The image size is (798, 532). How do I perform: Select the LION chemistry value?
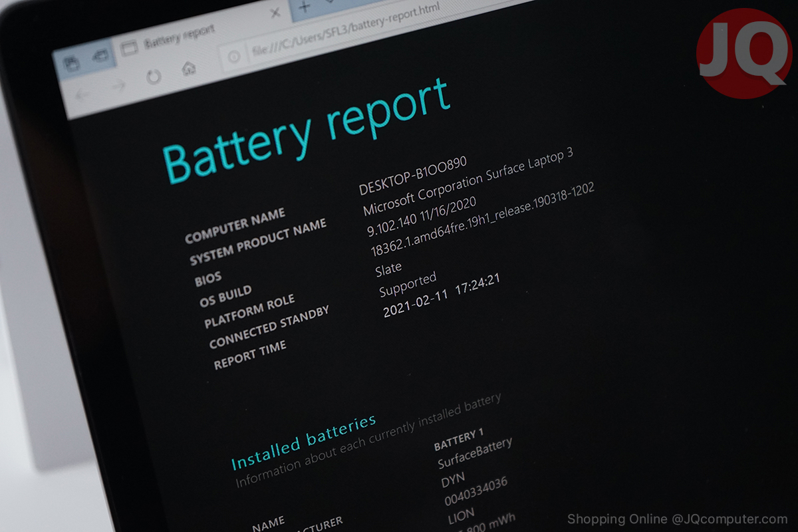pos(460,517)
